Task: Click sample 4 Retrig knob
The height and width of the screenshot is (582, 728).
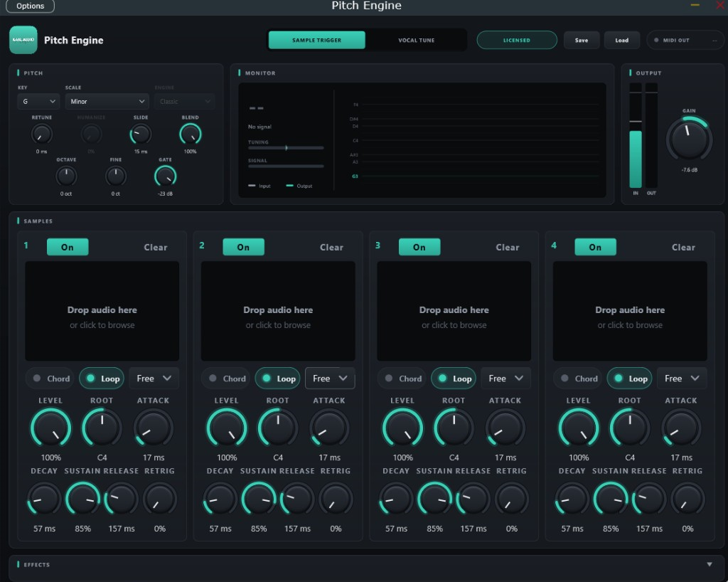Action: [687, 499]
